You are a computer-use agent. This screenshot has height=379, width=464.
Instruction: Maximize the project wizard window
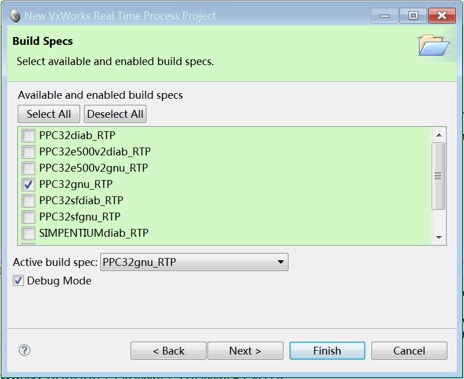tap(413, 16)
